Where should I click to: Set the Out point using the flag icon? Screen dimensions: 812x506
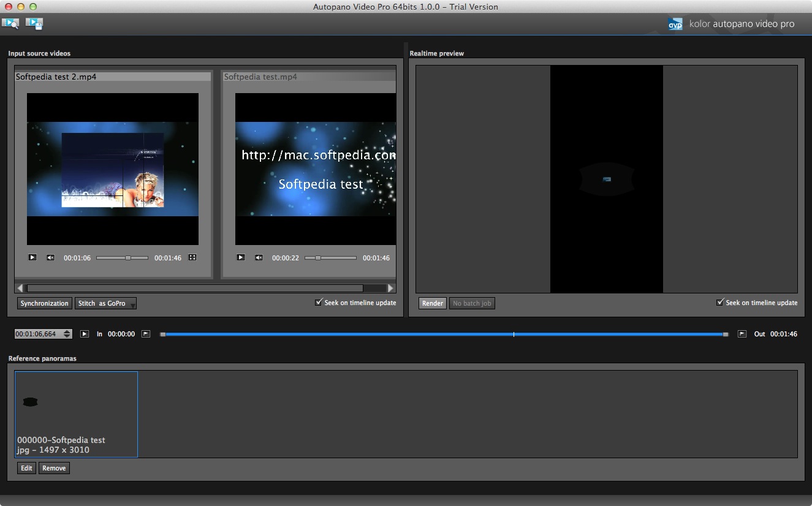pos(742,334)
